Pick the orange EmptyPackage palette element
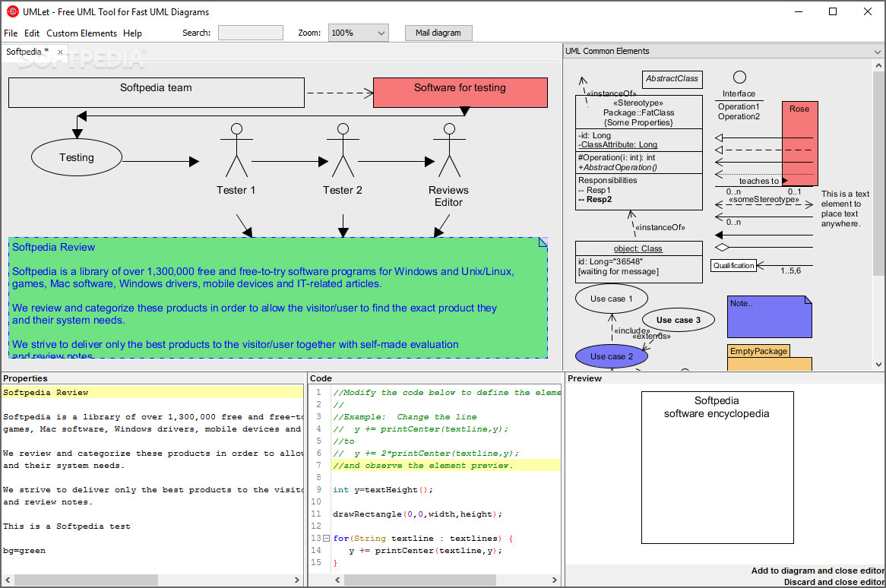Screen dimensions: 886x588 770,358
